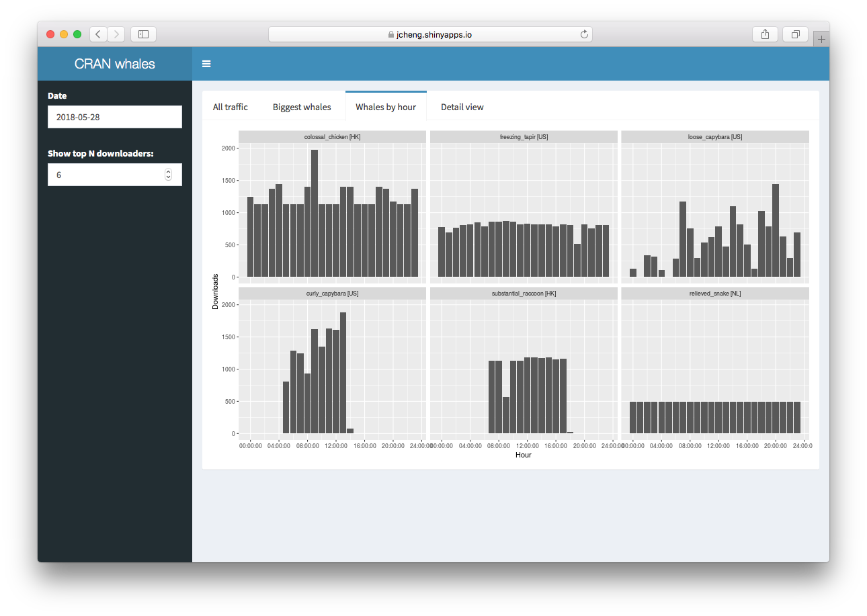The image size is (867, 616).
Task: Click the browser back arrow
Action: [98, 34]
